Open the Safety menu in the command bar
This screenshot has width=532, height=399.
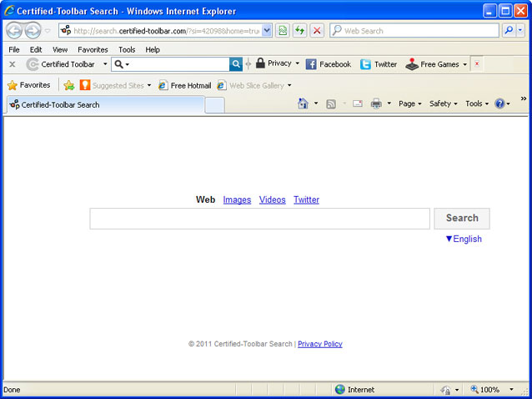pyautogui.click(x=443, y=104)
